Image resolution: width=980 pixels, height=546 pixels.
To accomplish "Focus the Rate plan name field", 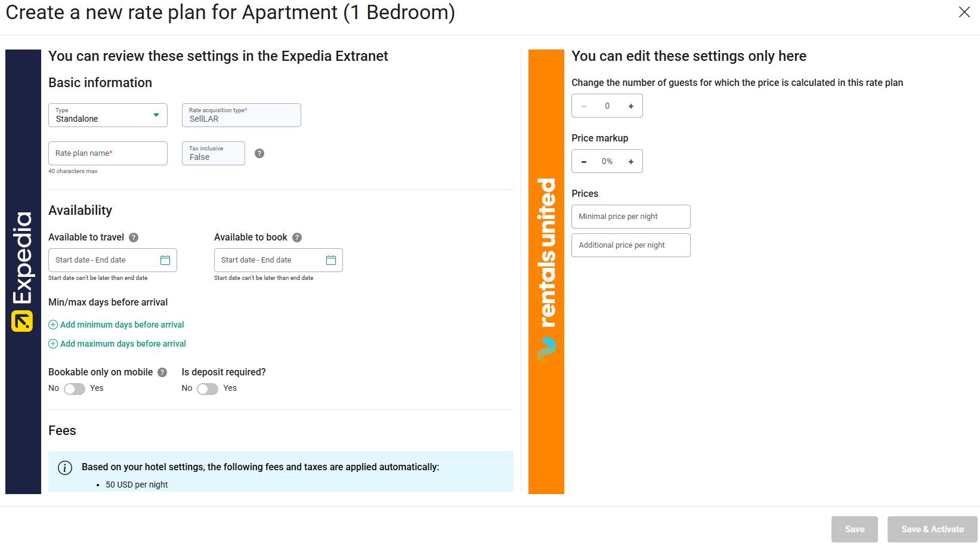I will (x=108, y=153).
